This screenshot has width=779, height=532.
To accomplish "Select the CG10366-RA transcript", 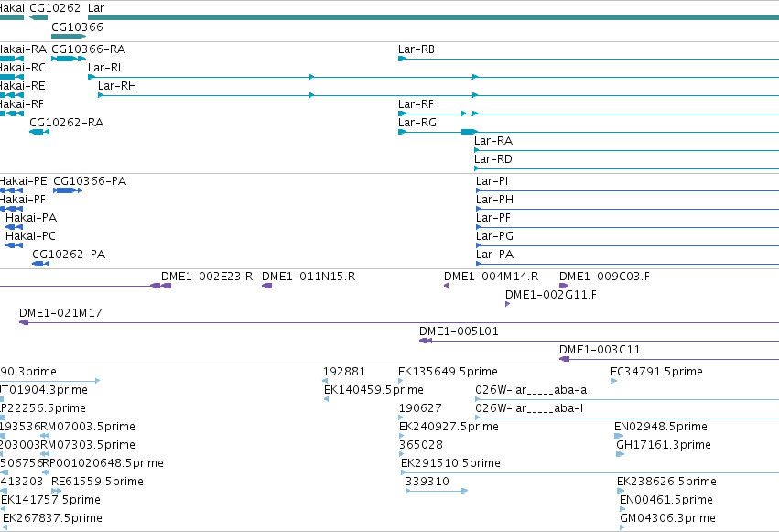I will click(x=89, y=49).
